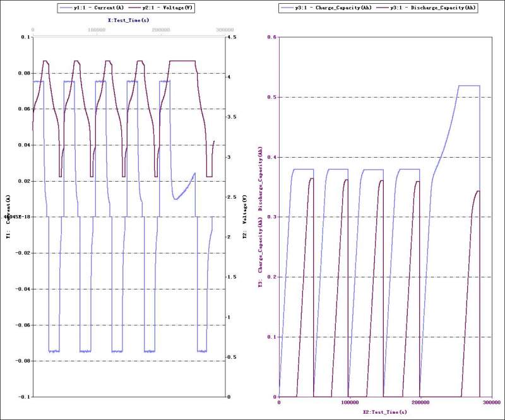This screenshot has height=420, width=505.
Task: Click the 0.06 tick on the Current axis
Action: coord(24,109)
